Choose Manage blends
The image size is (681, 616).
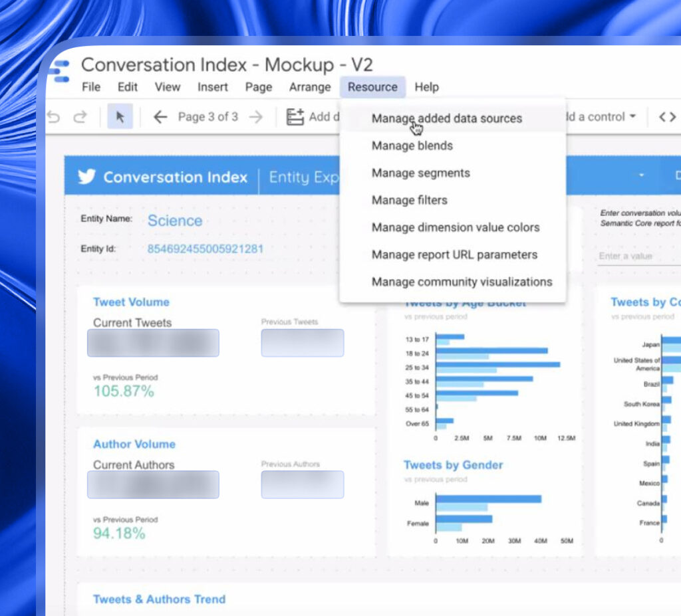(x=453, y=146)
